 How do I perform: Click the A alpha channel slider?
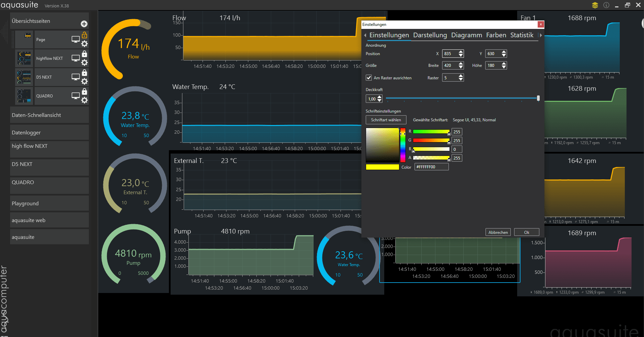(431, 158)
